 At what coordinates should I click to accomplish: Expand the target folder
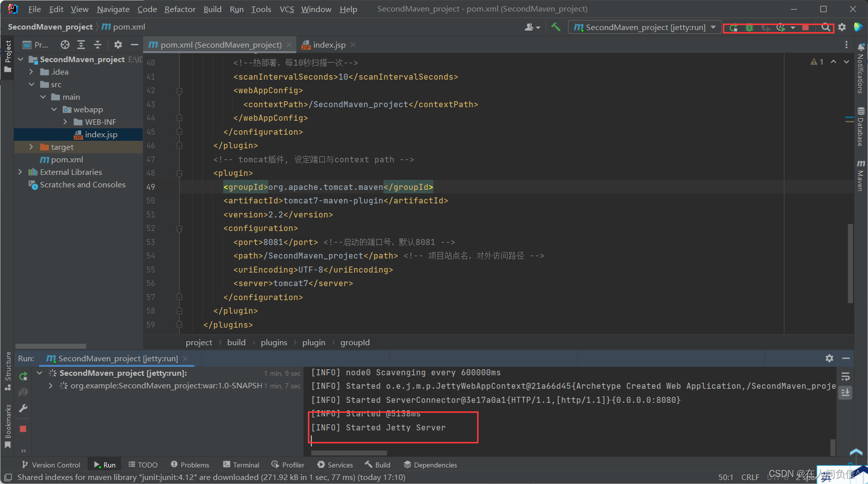click(x=32, y=147)
